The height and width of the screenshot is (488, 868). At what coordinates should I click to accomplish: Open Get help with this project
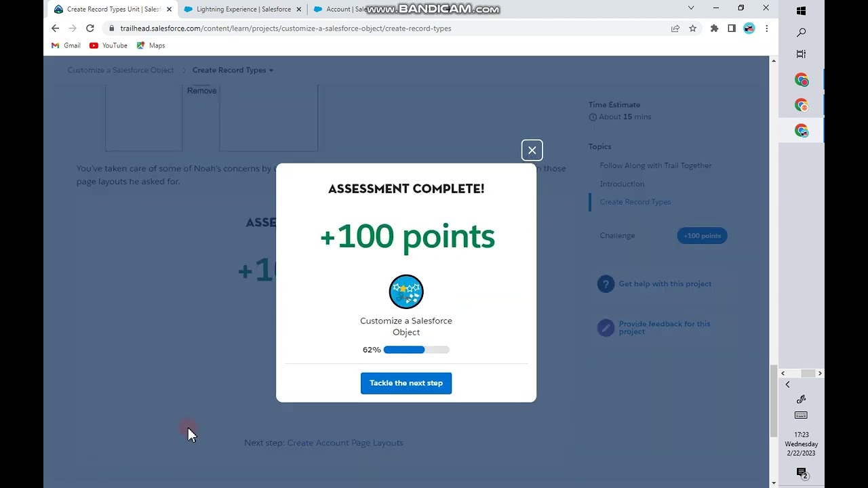[x=665, y=284]
